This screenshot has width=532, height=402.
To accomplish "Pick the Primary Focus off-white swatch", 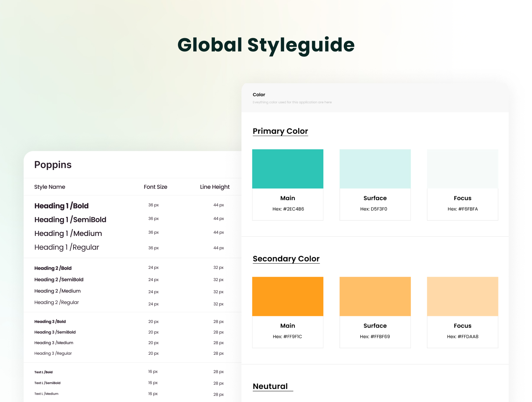I will click(462, 169).
